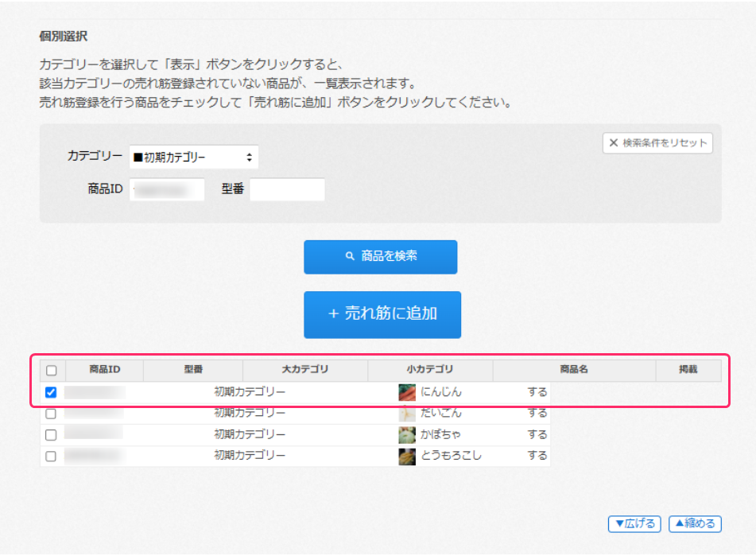
Task: Click the 売れ筋に追加 button
Action: tap(382, 314)
